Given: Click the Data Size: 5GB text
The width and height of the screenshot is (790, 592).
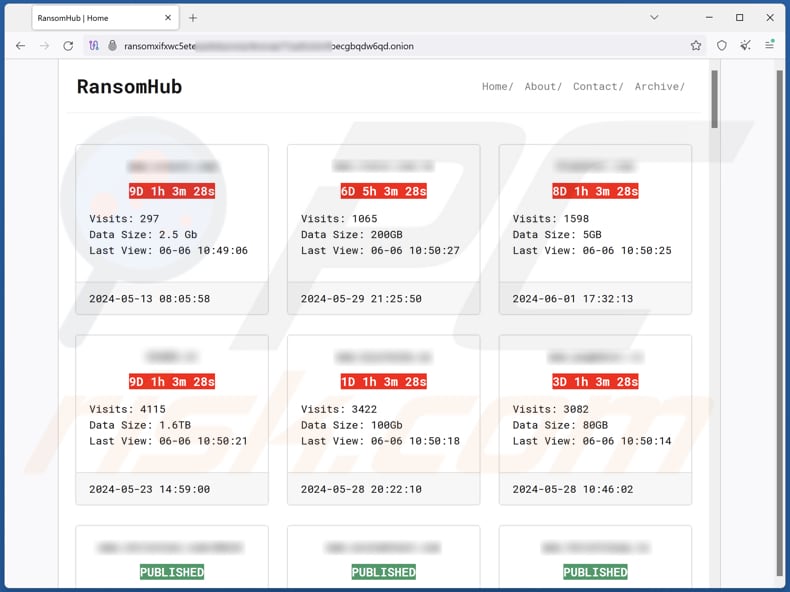Looking at the screenshot, I should click(x=557, y=234).
